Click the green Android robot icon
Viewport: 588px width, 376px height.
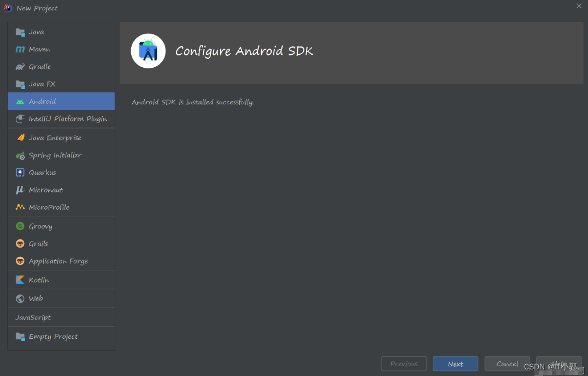coord(20,102)
